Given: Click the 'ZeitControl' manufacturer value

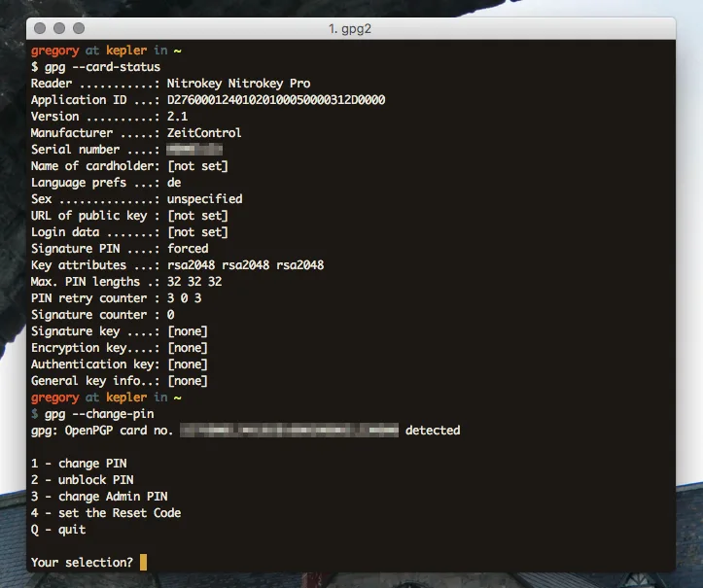Looking at the screenshot, I should click(x=204, y=133).
